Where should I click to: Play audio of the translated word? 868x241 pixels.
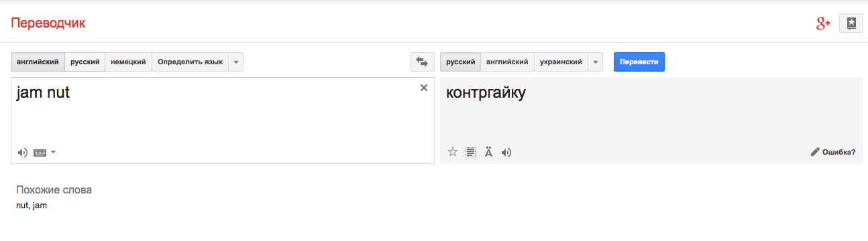506,152
